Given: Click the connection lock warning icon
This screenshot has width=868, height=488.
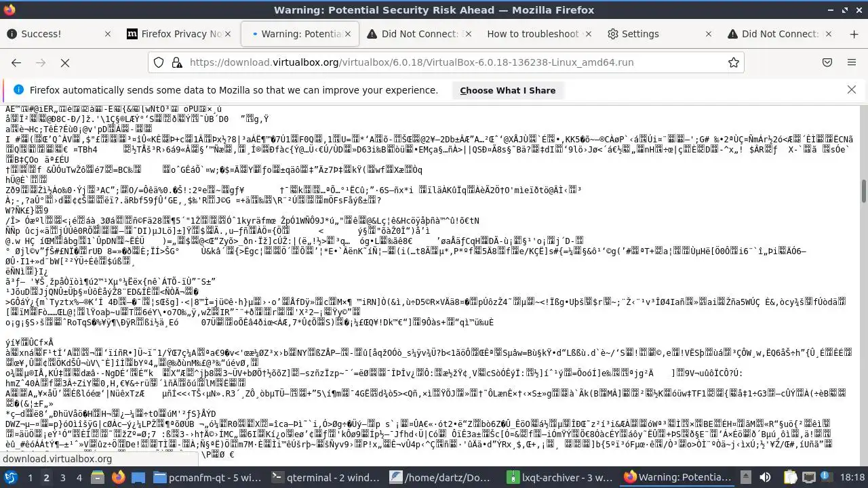Looking at the screenshot, I should click(176, 62).
